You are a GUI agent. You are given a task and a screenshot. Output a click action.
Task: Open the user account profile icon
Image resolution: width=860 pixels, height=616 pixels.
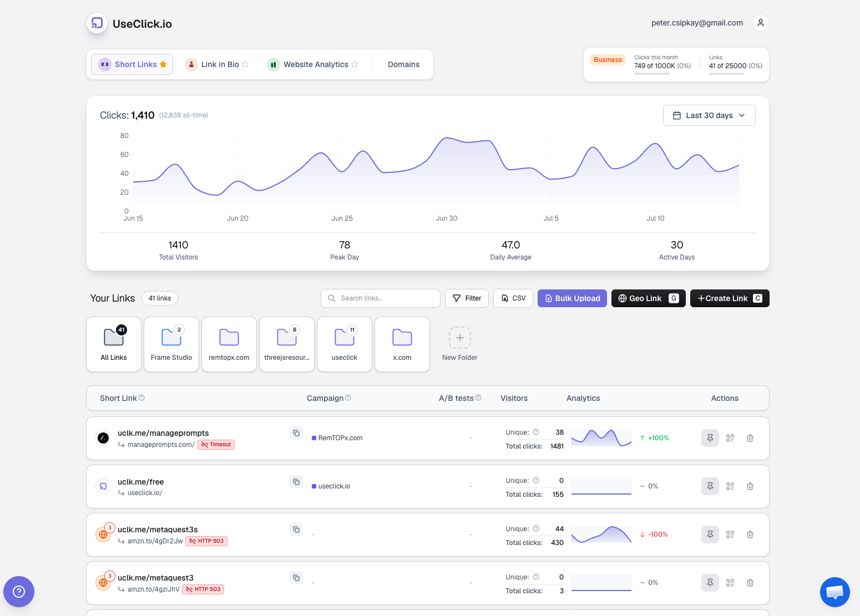(761, 23)
